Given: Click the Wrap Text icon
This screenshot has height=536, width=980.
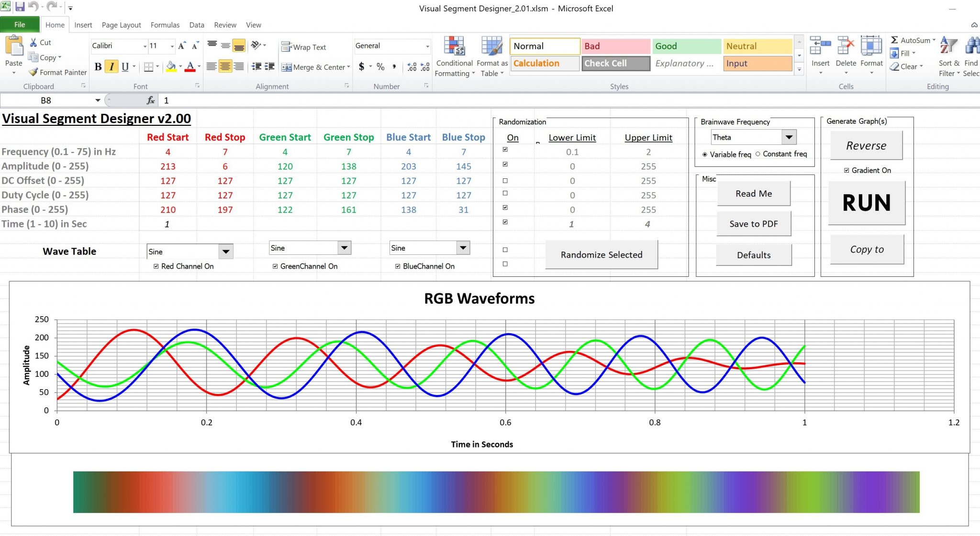Looking at the screenshot, I should 286,47.
